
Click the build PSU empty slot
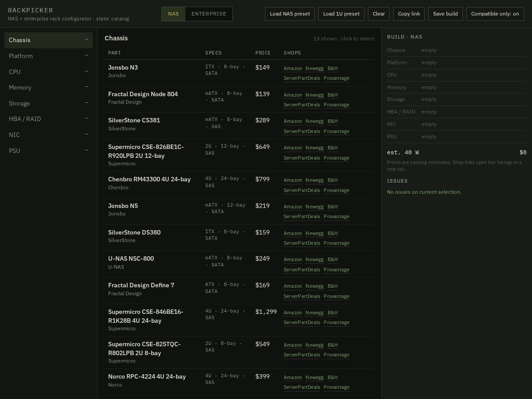[457, 137]
